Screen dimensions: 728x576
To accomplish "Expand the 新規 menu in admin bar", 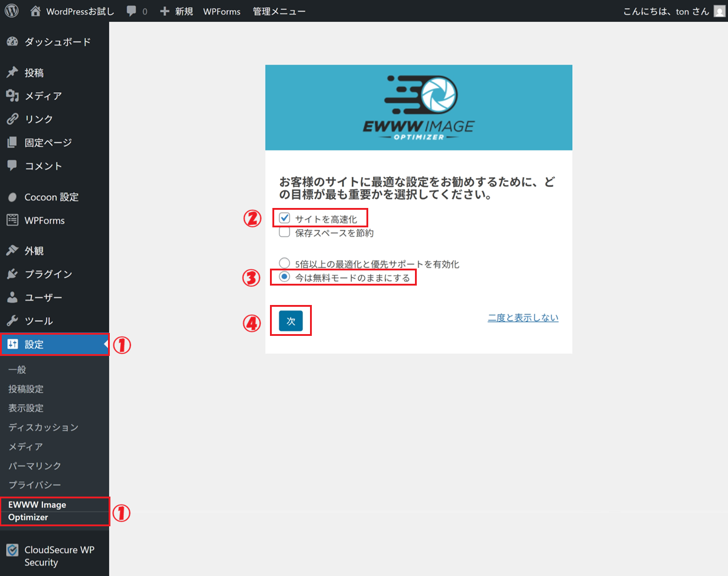I will pos(176,11).
